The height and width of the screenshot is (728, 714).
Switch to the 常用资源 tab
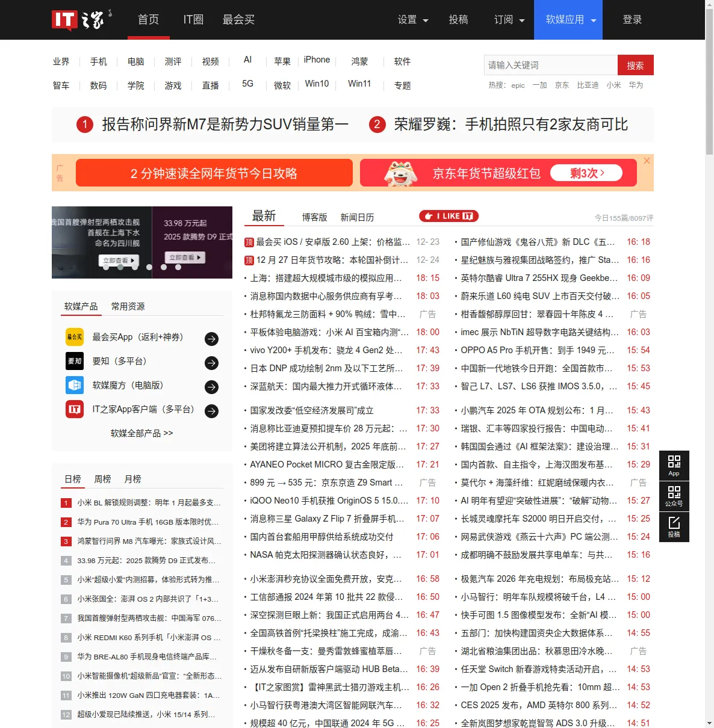(x=128, y=306)
